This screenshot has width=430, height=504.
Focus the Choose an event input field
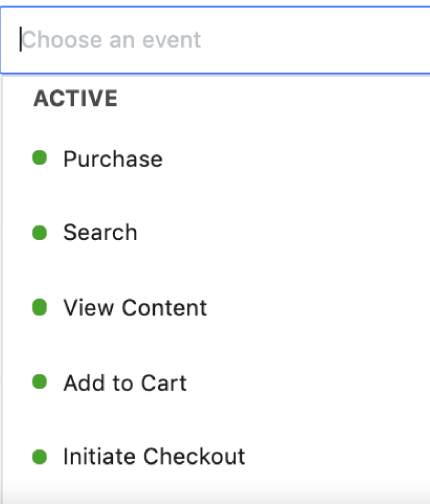coord(215,40)
